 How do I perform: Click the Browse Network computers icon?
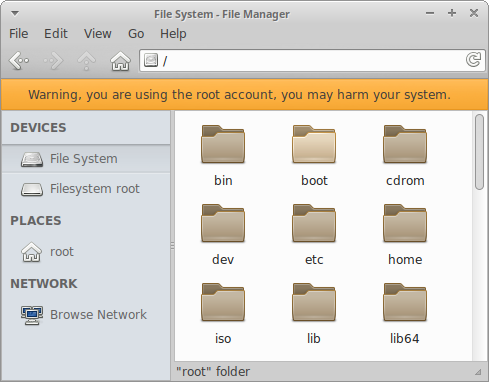(32, 315)
